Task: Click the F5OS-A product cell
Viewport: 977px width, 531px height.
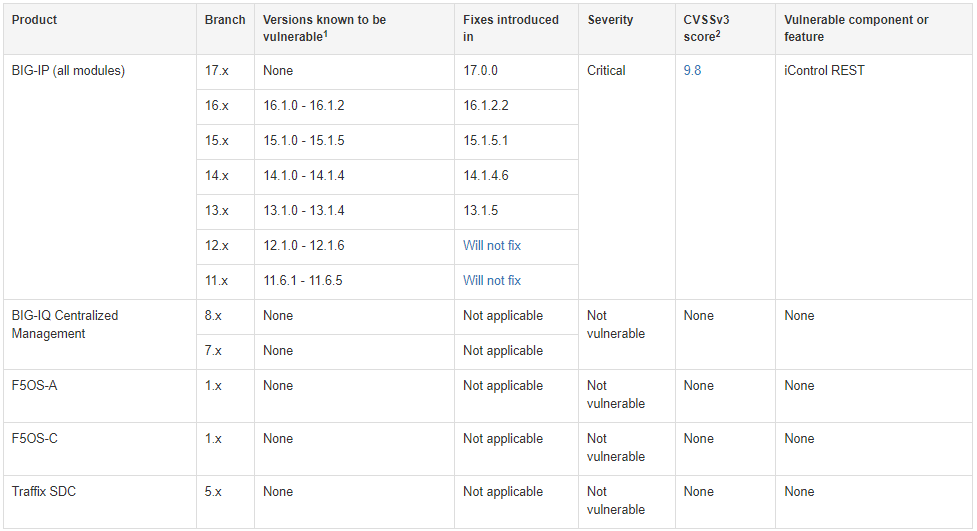Action: (x=36, y=386)
